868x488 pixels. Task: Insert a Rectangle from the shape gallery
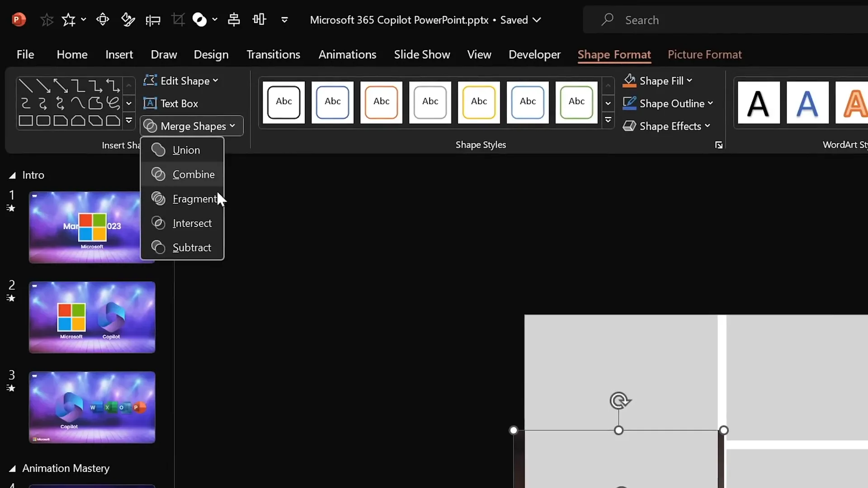tap(26, 121)
